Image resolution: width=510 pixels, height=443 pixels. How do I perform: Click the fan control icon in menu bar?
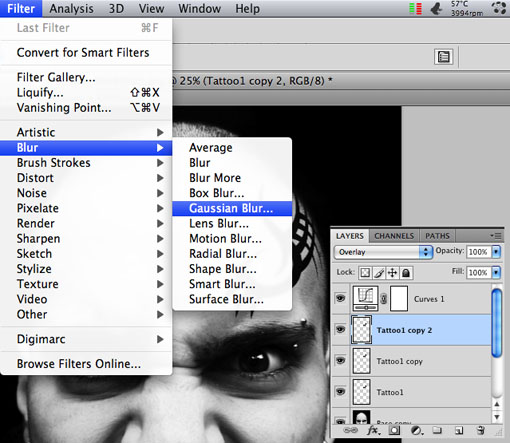499,8
